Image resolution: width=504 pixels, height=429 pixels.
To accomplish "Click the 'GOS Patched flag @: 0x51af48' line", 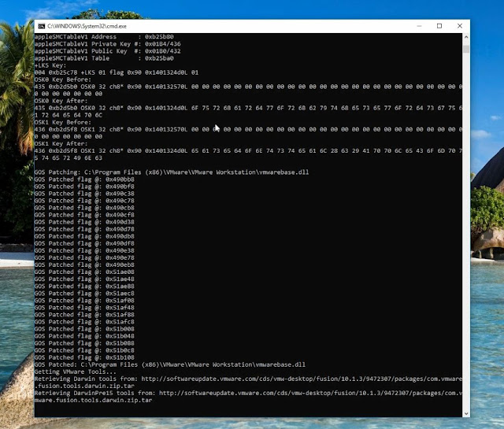I will coord(84,308).
